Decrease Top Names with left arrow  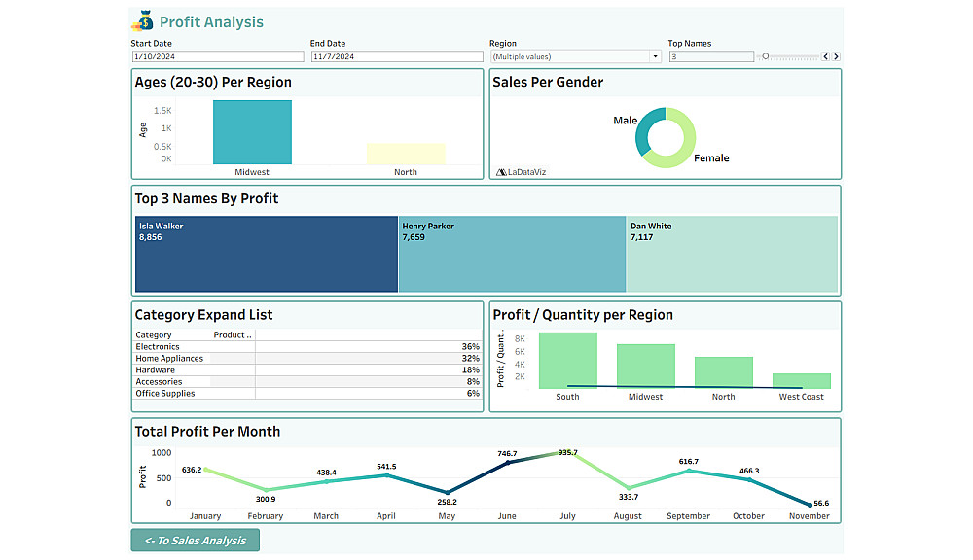pyautogui.click(x=825, y=56)
